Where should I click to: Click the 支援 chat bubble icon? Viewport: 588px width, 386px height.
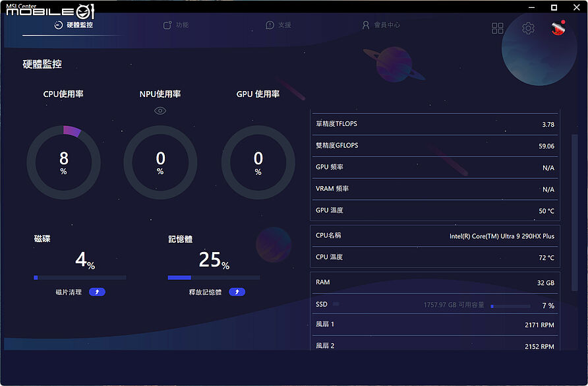pos(270,25)
